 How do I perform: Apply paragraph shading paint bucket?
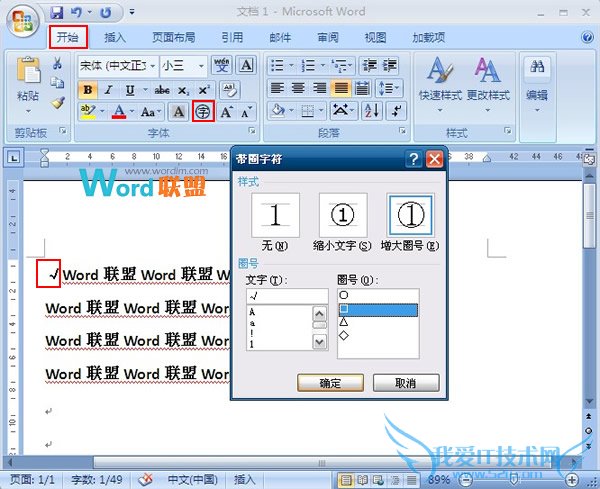[278, 111]
